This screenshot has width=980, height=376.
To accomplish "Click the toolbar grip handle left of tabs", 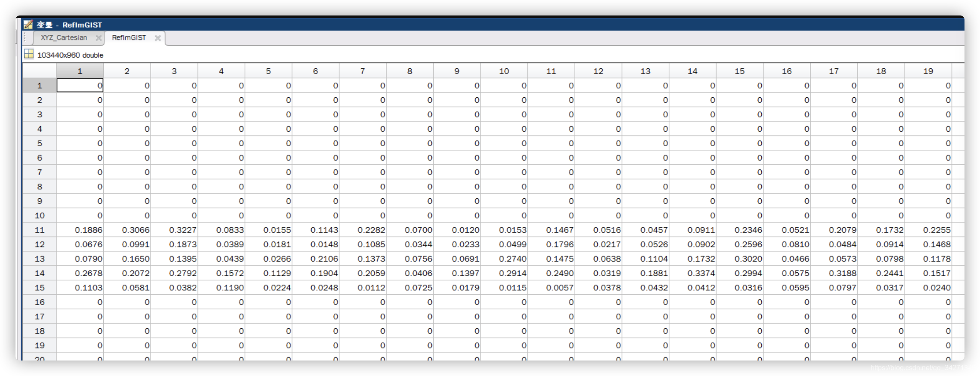I will pos(25,38).
